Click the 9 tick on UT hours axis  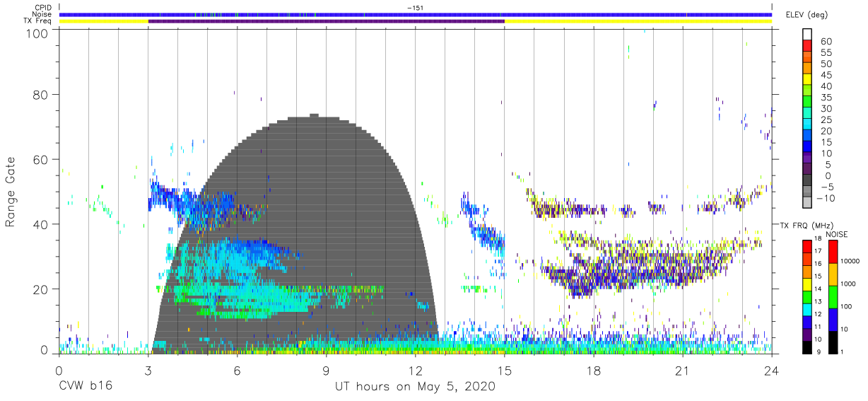(327, 371)
